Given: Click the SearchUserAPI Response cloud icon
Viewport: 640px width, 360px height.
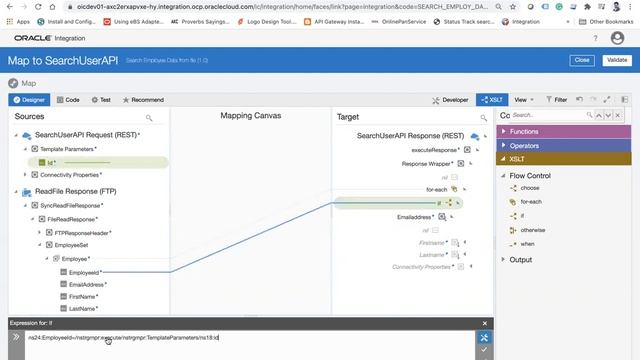Looking at the screenshot, I should (x=474, y=136).
